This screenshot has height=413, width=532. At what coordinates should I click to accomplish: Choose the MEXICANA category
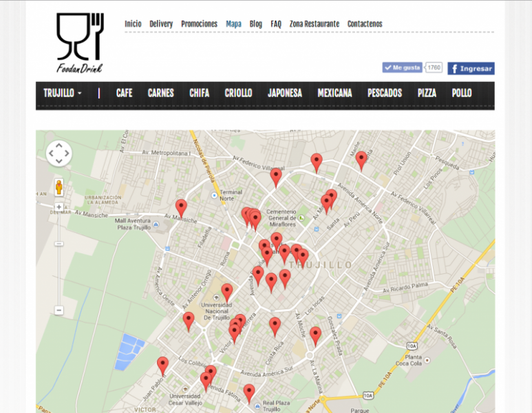click(334, 93)
